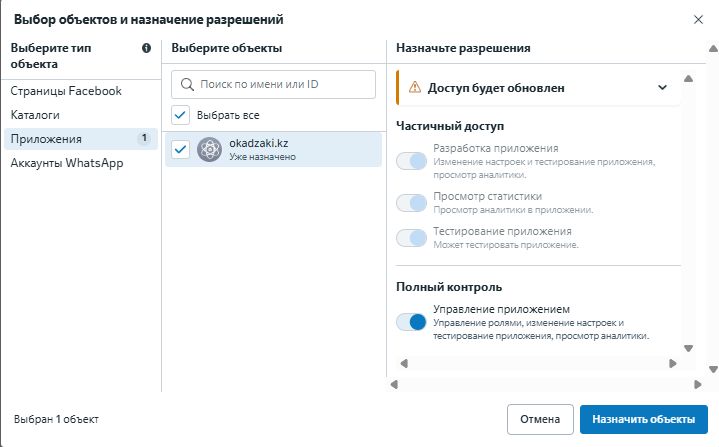Toggle the Выбрать все checkbox
719x447 pixels.
point(180,114)
